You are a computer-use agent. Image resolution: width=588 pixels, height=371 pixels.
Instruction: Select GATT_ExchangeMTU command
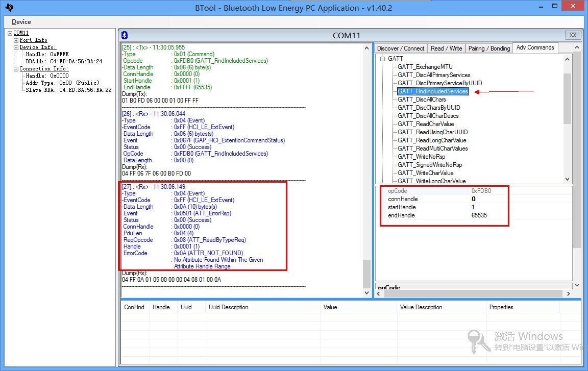[x=425, y=67]
